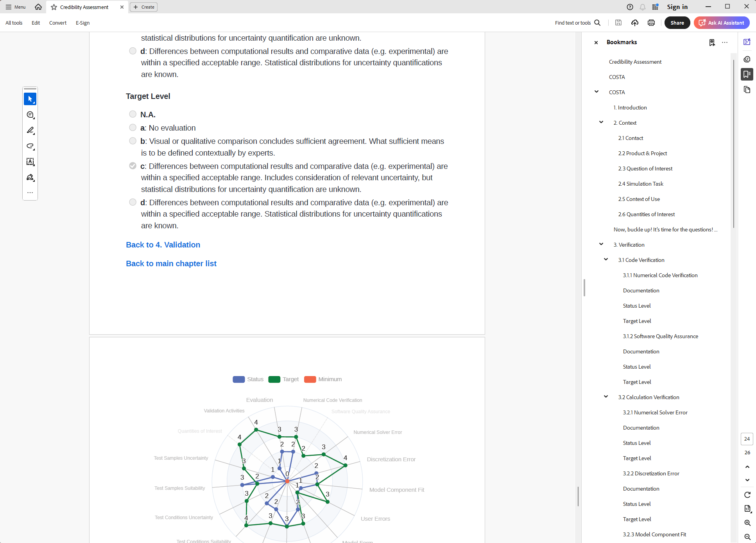Toggle Status legend swatch in chart

(x=238, y=379)
